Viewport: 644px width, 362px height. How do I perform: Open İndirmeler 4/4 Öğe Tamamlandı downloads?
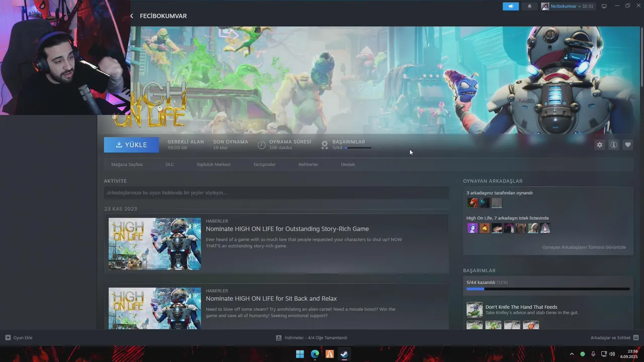[311, 338]
